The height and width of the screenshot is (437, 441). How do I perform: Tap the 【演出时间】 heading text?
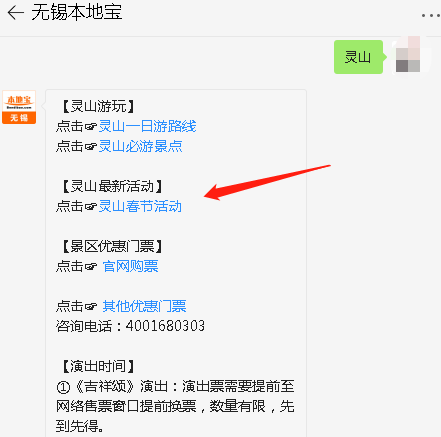pyautogui.click(x=98, y=366)
